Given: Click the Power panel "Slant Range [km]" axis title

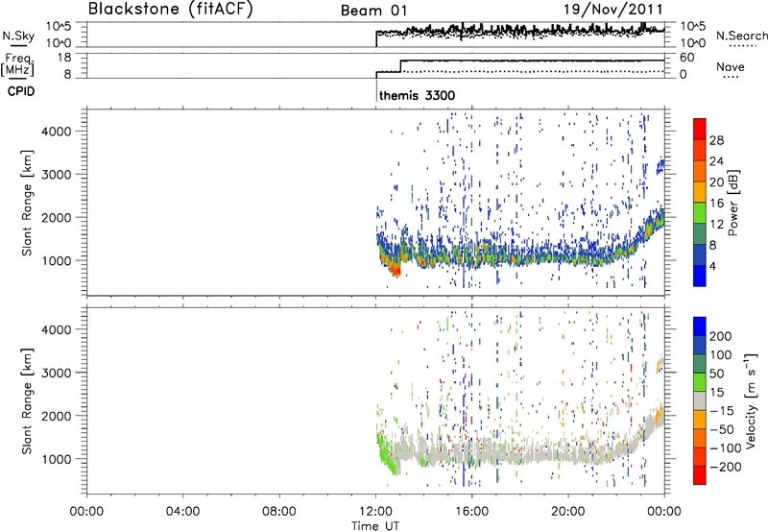Looking at the screenshot, I should (27, 203).
